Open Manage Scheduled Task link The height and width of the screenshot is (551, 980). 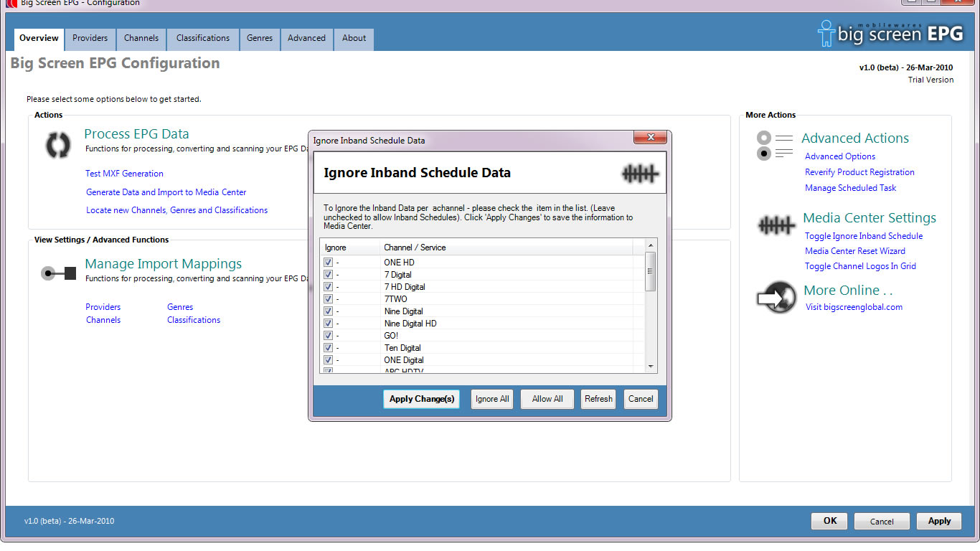851,188
